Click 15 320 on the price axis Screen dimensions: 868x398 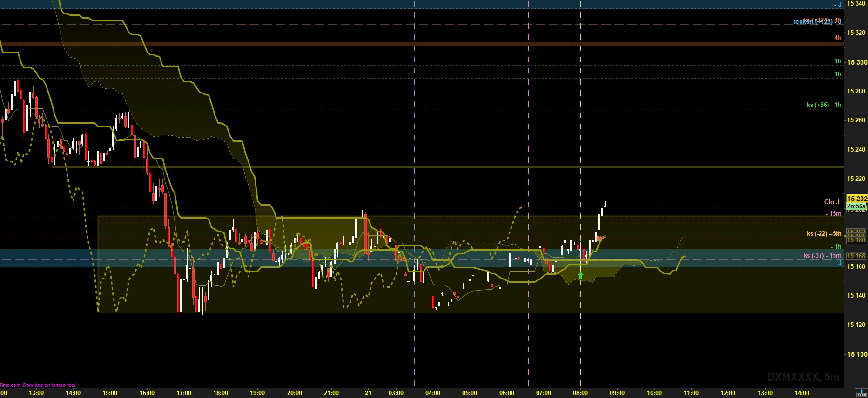coord(857,33)
